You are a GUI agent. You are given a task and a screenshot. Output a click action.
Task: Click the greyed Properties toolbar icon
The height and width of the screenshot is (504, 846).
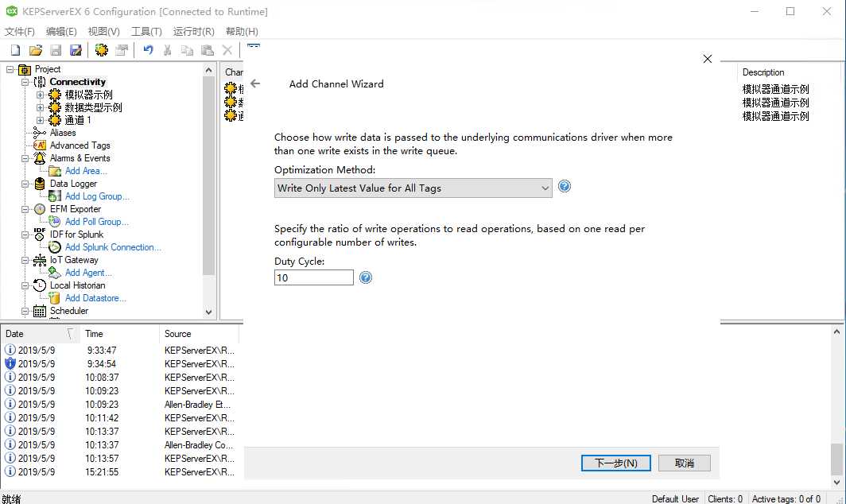click(122, 51)
